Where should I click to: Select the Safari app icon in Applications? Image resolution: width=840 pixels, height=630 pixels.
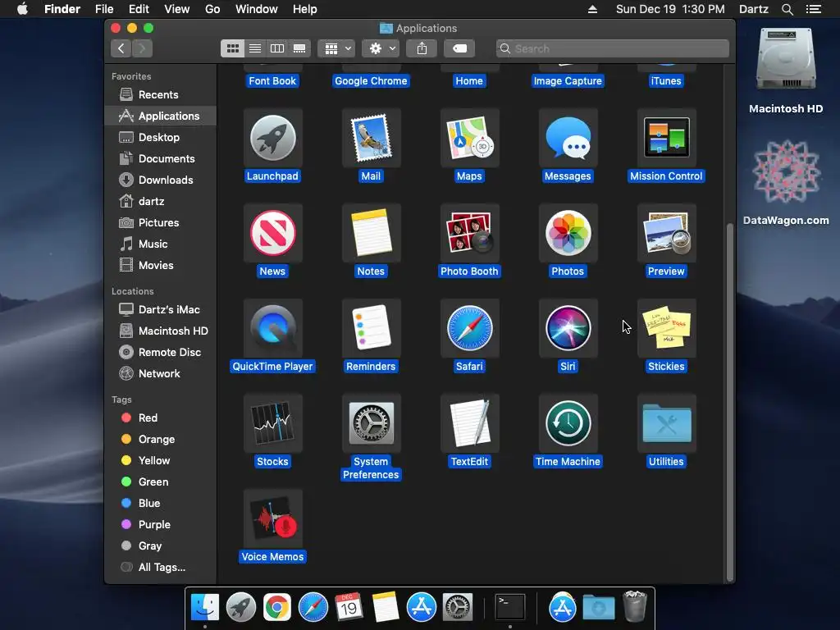tap(470, 328)
